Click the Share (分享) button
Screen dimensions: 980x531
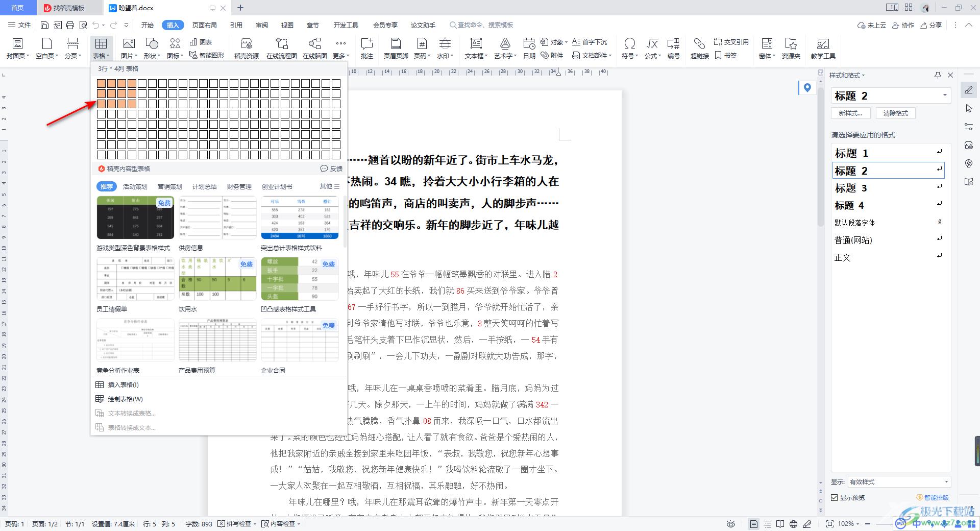(930, 25)
